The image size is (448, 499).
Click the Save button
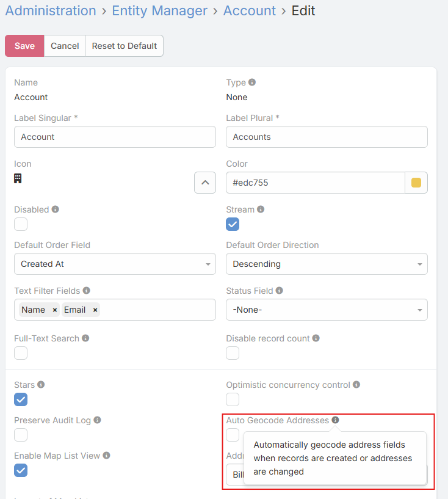(24, 46)
